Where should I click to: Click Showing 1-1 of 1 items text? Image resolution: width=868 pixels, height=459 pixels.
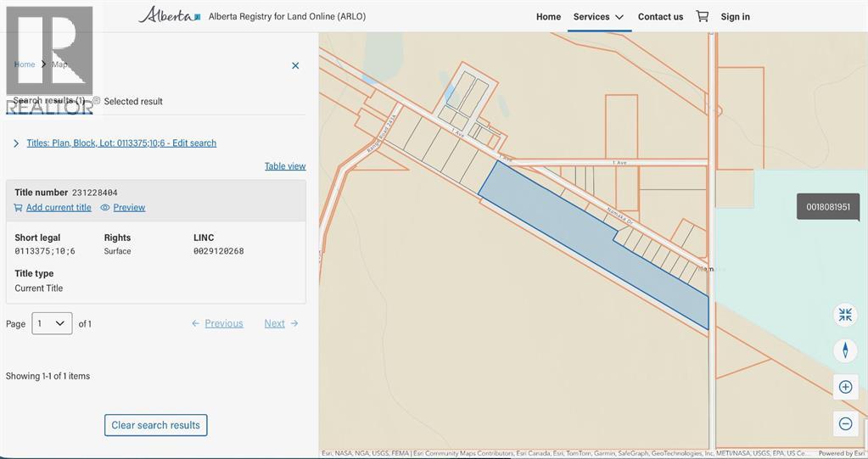point(48,376)
